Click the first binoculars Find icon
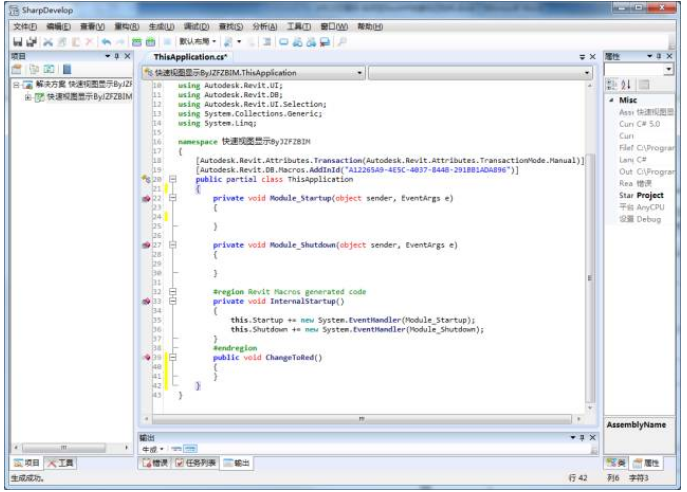687x492 pixels. tap(297, 42)
